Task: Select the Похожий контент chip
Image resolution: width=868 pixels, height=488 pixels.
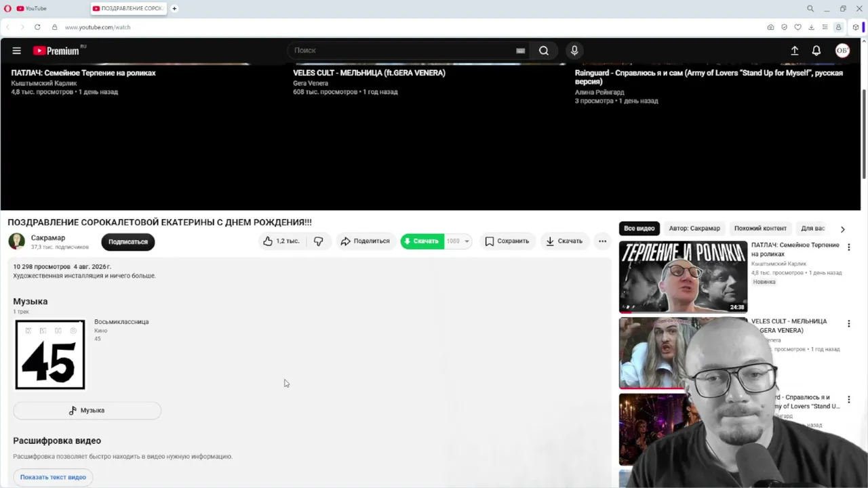Action: tap(760, 228)
